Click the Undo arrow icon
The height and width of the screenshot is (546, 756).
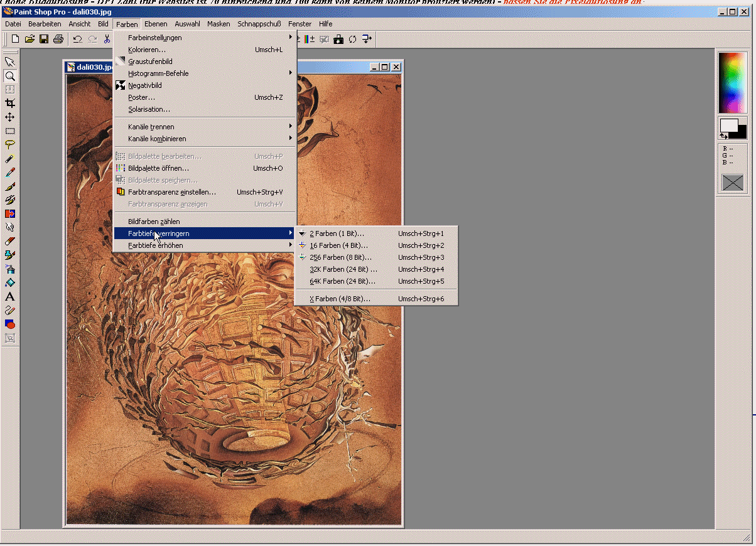(x=77, y=39)
